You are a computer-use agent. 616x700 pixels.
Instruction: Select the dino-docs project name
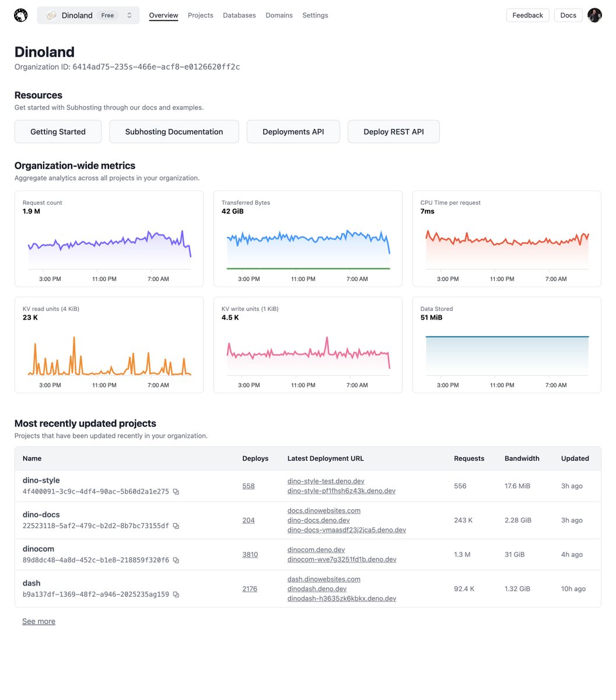point(41,515)
